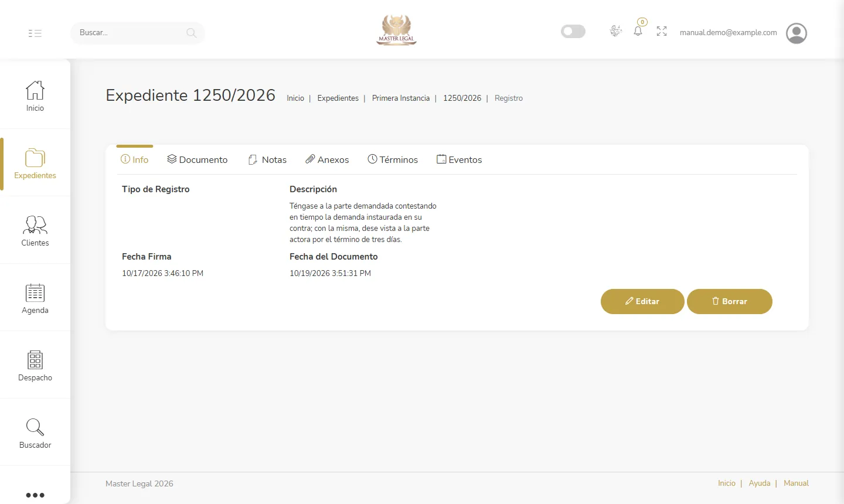Open 1250/2026 in the breadcrumb

point(462,98)
